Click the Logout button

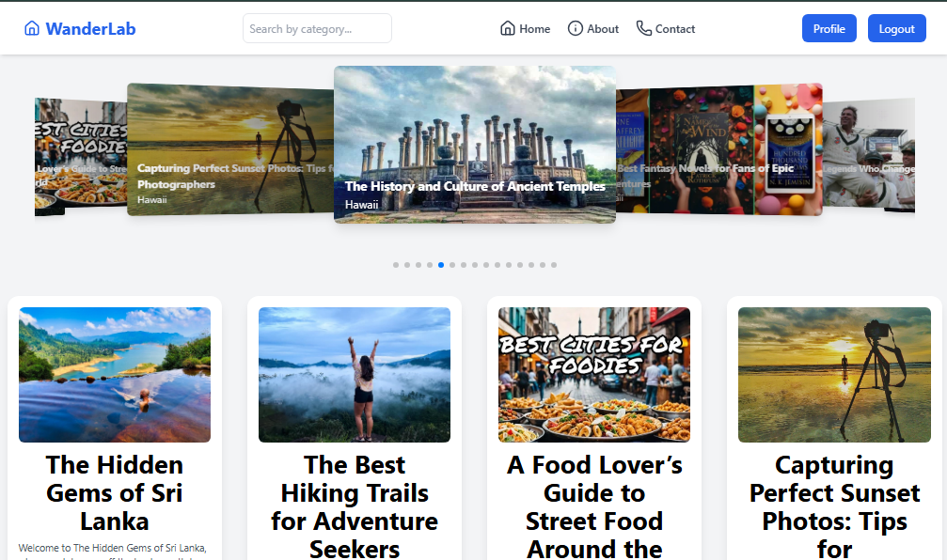tap(896, 28)
